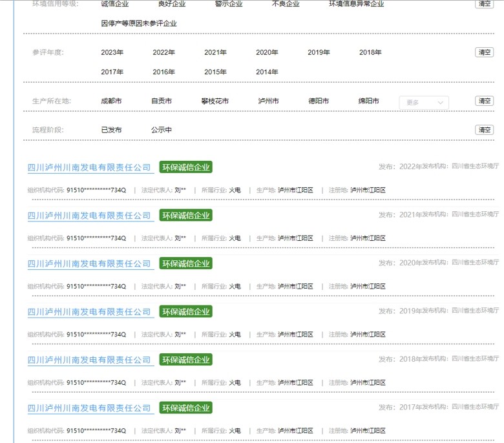Clear the 参评年度 filter with 清空

click(x=485, y=52)
